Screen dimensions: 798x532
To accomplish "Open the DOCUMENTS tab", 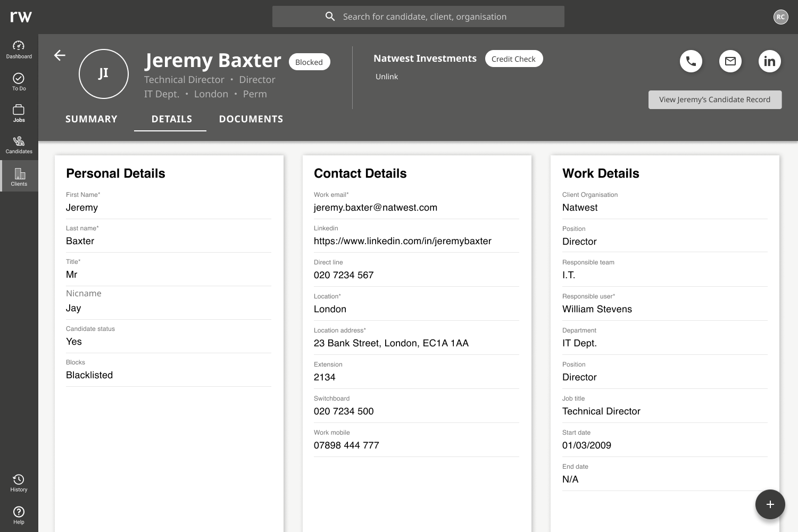I will point(251,119).
